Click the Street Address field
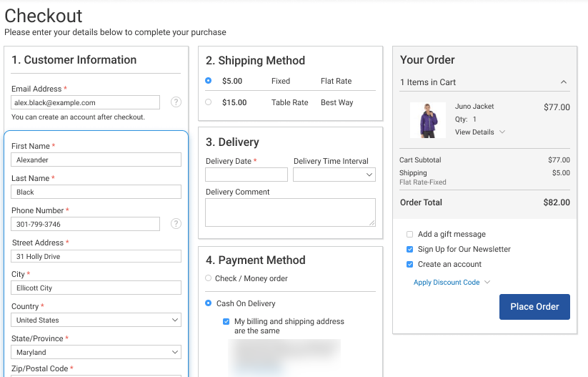 pos(96,257)
